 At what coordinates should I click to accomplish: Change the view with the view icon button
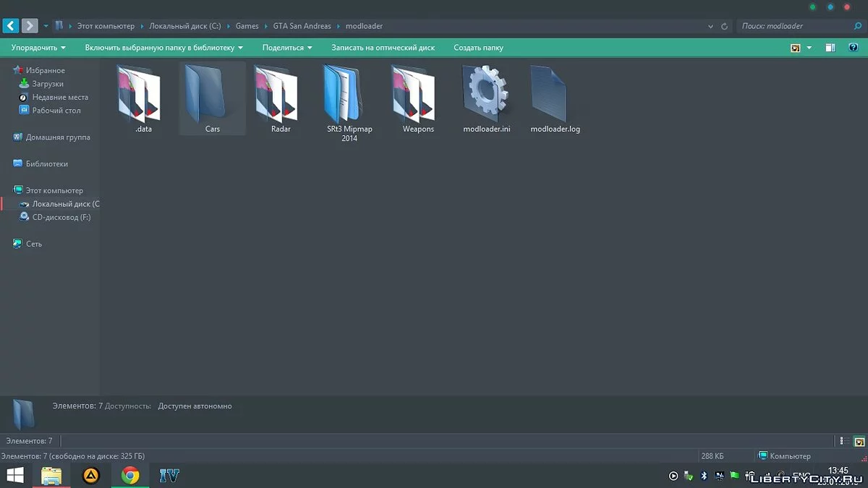[796, 48]
